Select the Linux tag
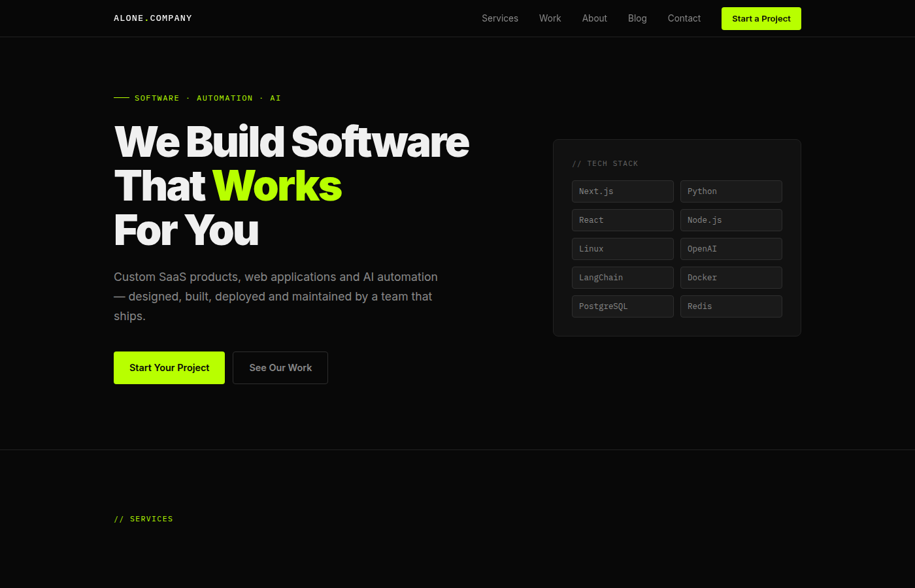The height and width of the screenshot is (588, 915). coord(622,248)
